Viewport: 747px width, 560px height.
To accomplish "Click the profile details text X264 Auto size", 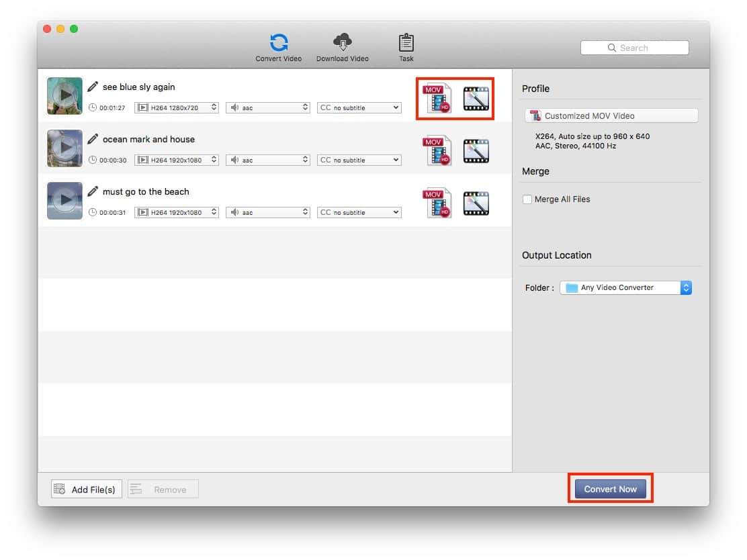I will point(592,136).
